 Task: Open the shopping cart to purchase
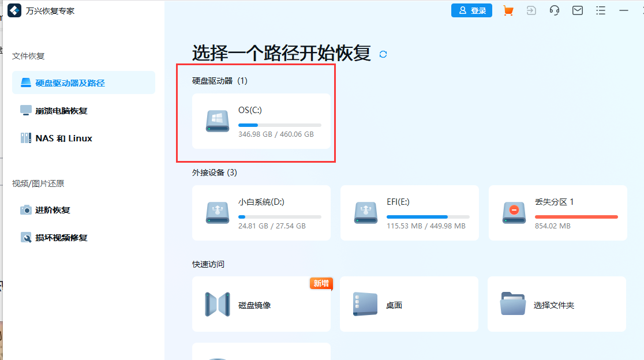tap(508, 10)
